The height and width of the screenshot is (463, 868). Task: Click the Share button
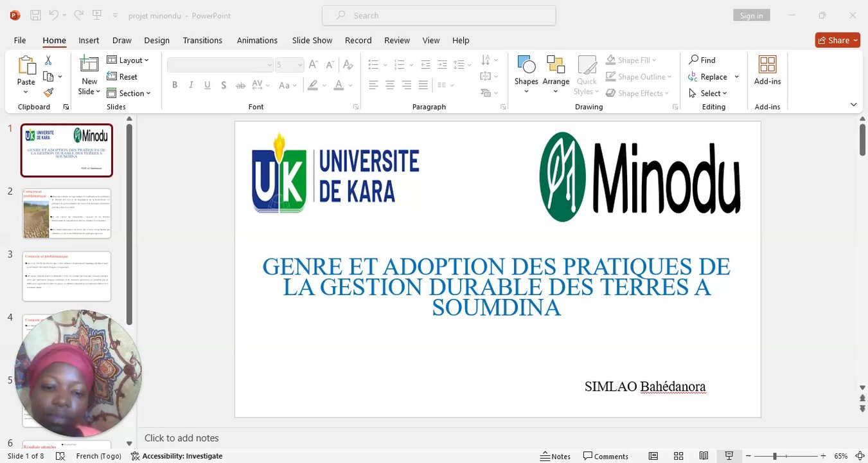pyautogui.click(x=838, y=40)
